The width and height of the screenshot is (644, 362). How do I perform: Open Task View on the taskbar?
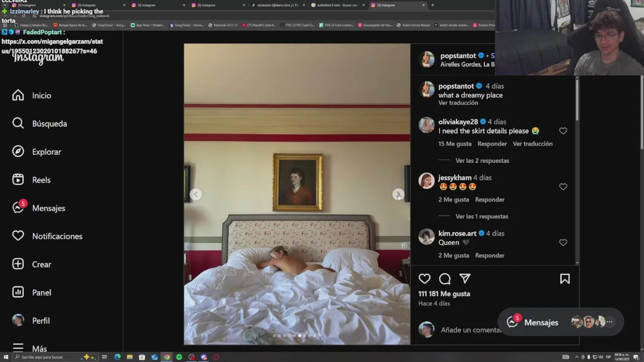(105, 357)
